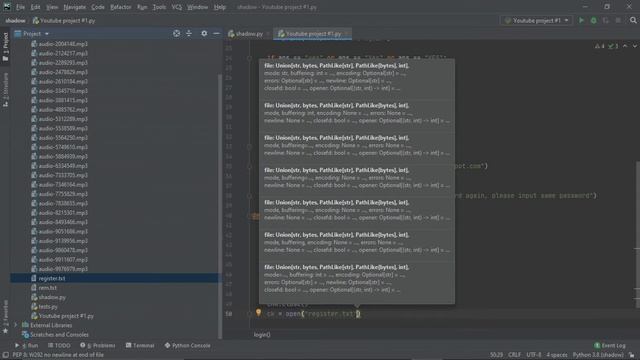Click code line 50 with open('register.txt'
The width and height of the screenshot is (640, 360).
tap(313, 314)
